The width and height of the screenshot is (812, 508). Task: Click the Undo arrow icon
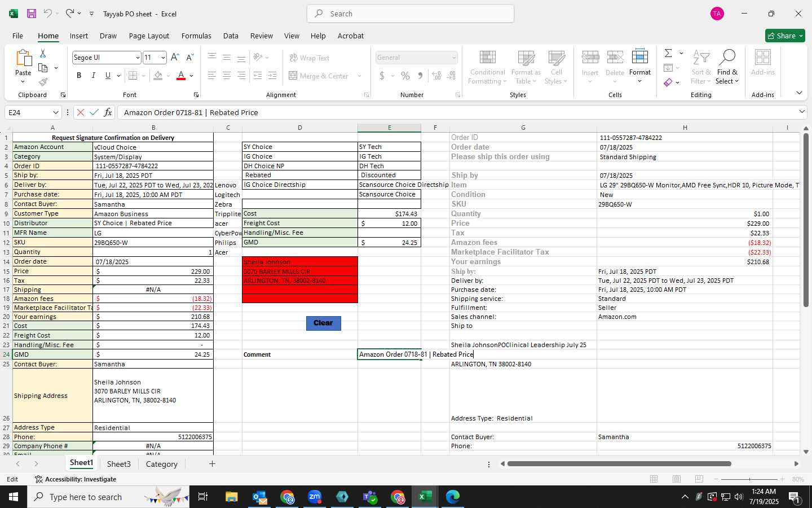48,14
